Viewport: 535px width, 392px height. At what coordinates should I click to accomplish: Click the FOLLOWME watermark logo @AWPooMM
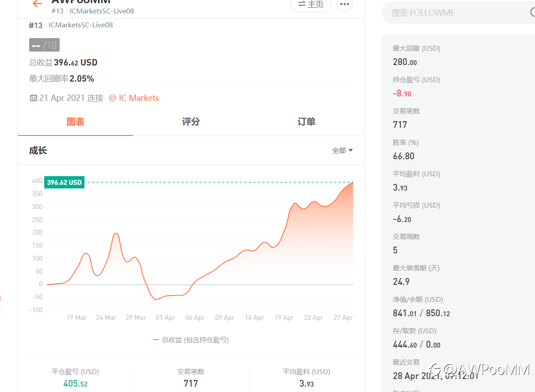click(479, 370)
